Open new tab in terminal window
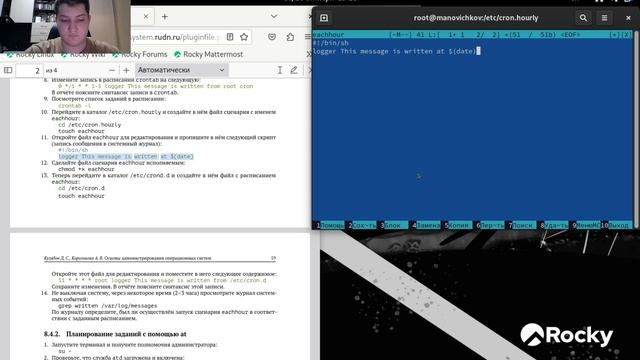Viewport: 640px width, 360px height. (x=324, y=18)
